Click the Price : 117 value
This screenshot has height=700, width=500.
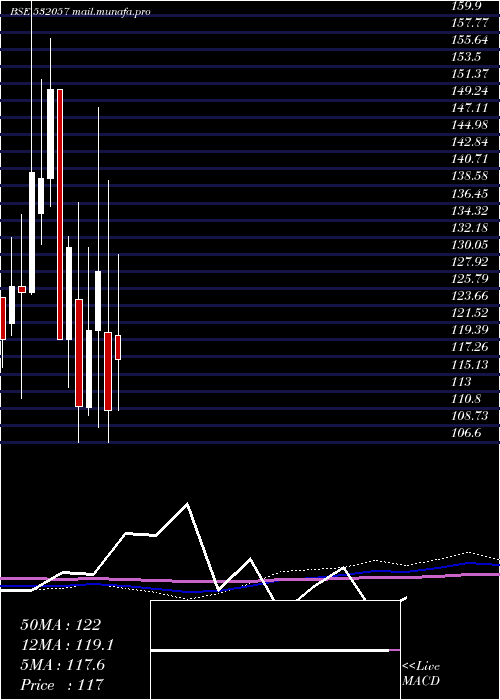pos(62,684)
